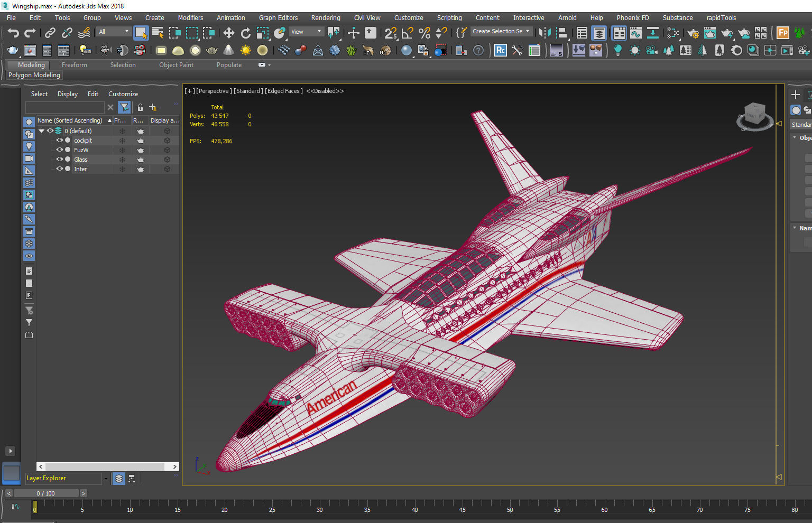812x523 pixels.
Task: Click the teal light bulb icon
Action: [x=617, y=50]
